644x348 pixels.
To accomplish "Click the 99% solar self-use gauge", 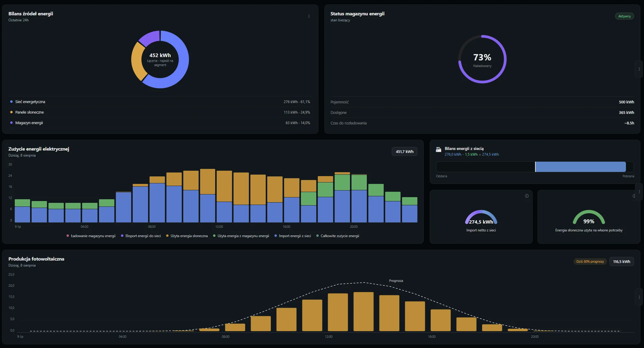I will coord(589,218).
